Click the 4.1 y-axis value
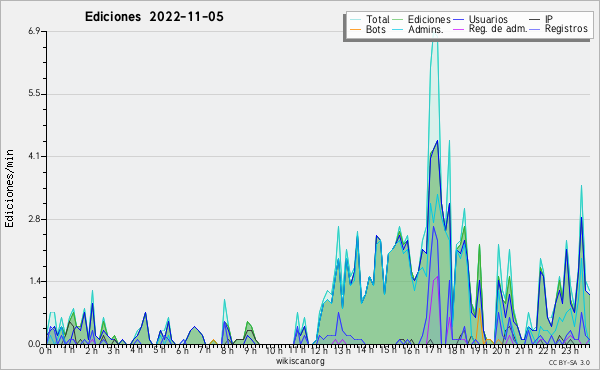The image size is (600, 370). [x=34, y=156]
